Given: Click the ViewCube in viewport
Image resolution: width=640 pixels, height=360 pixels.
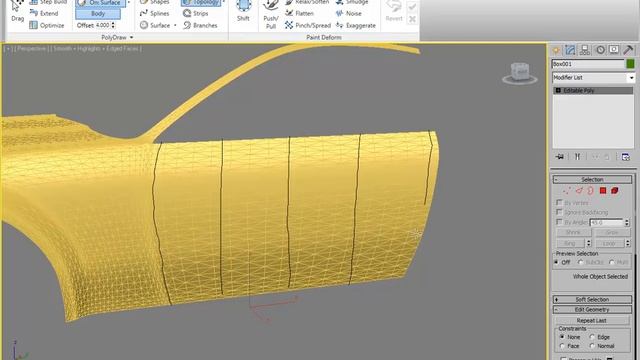Looking at the screenshot, I should (x=520, y=73).
